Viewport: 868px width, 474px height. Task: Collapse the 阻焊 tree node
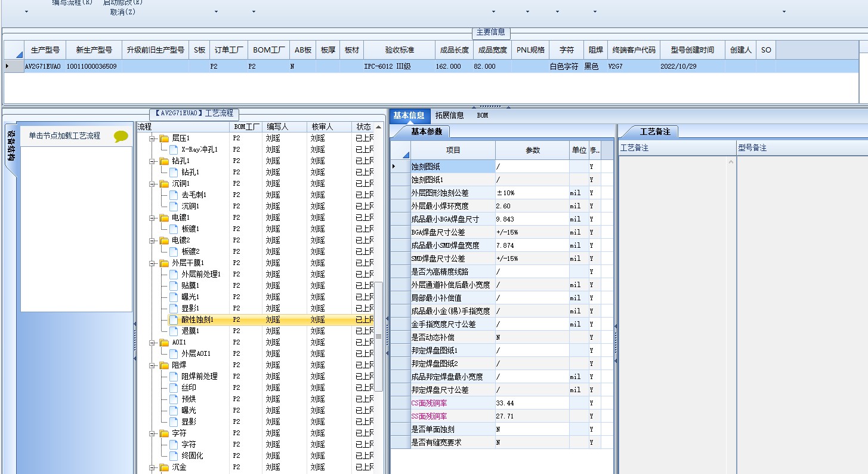[152, 365]
